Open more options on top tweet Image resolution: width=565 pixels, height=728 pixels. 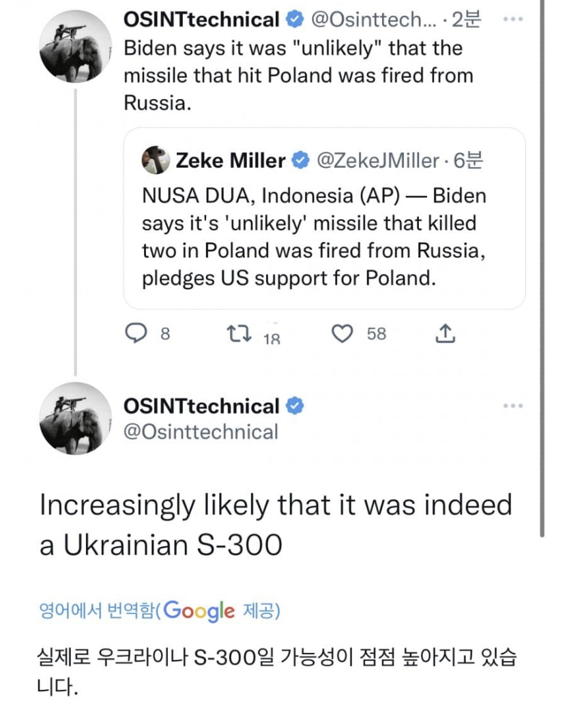click(x=512, y=19)
